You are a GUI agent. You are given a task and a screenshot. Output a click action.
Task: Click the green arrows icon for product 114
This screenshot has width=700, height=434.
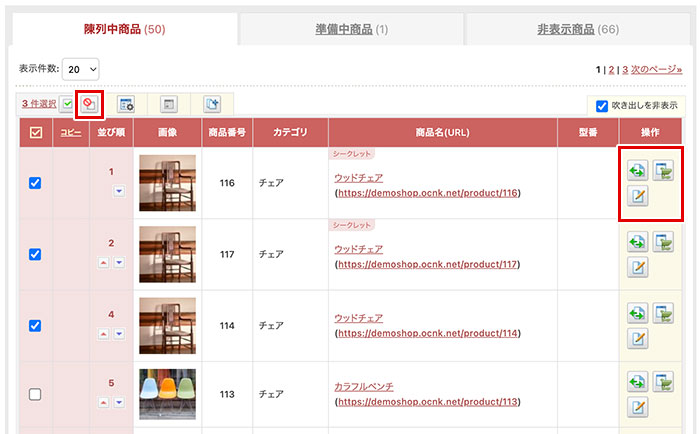tap(636, 313)
